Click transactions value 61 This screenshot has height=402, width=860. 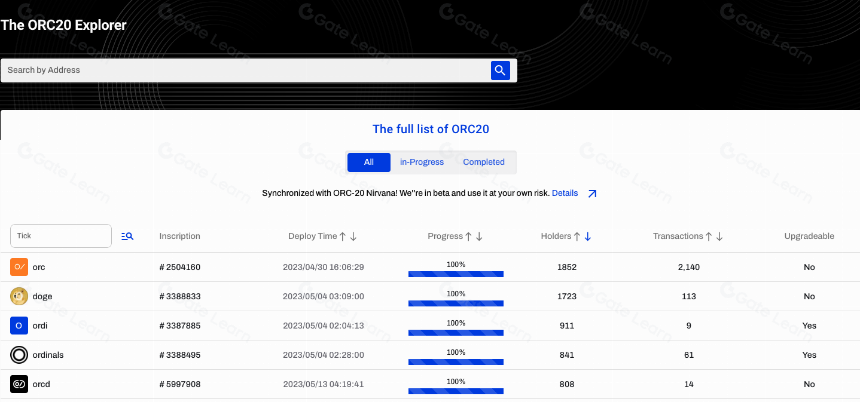[x=688, y=355]
